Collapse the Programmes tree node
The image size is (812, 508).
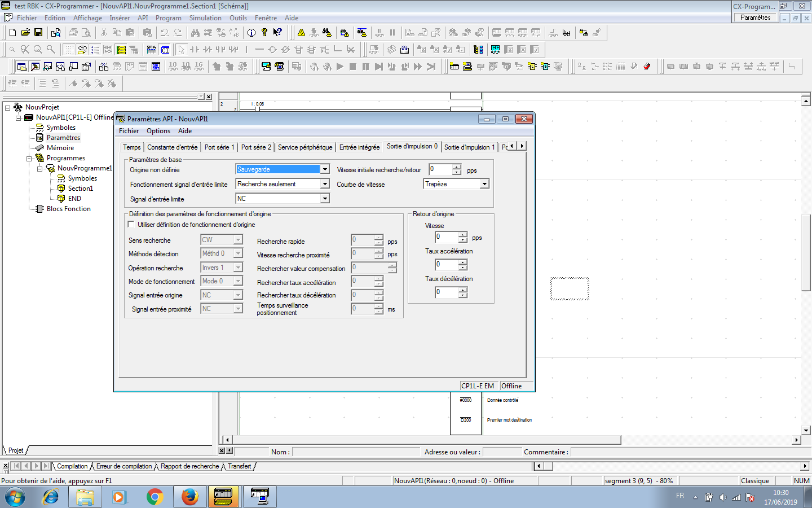[x=29, y=159]
